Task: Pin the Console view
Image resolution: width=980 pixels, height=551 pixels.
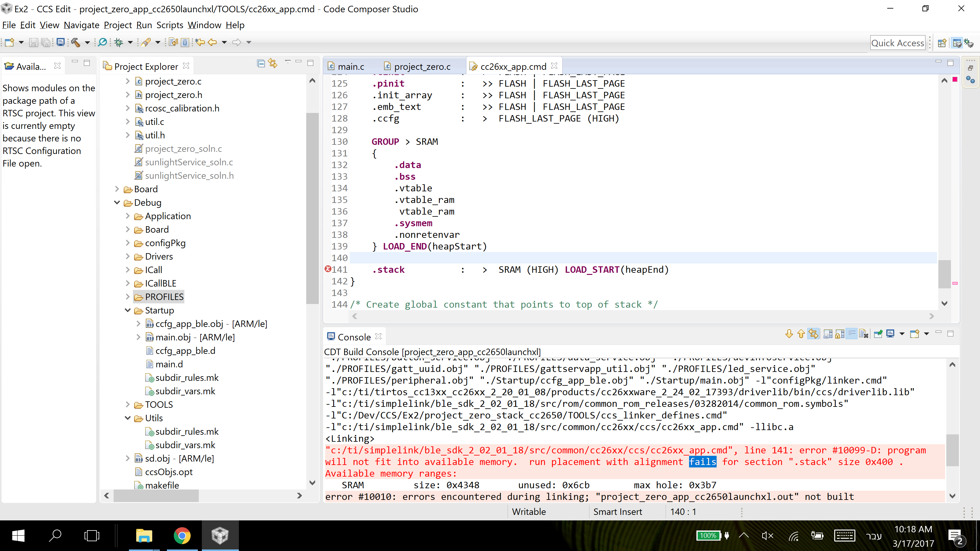Action: click(878, 334)
